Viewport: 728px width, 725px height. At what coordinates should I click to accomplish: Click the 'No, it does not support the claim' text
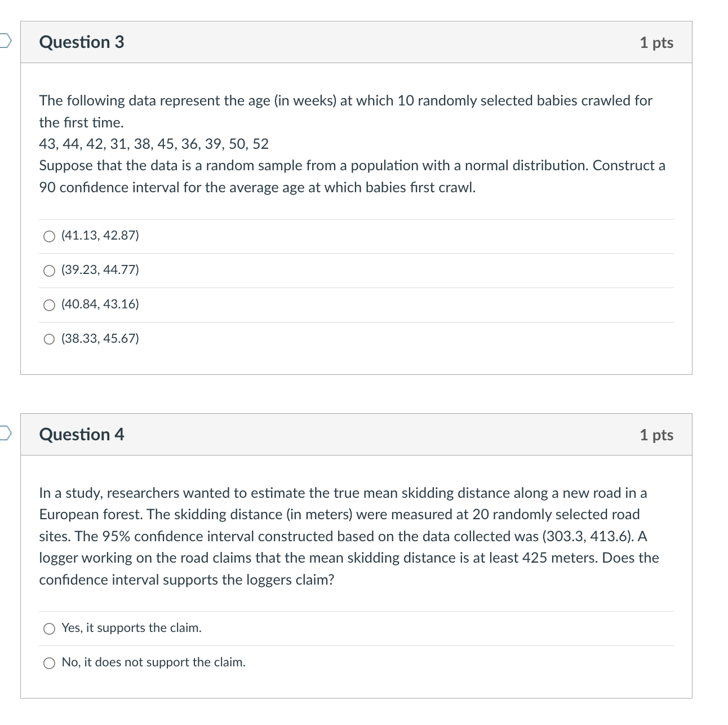pos(153,662)
